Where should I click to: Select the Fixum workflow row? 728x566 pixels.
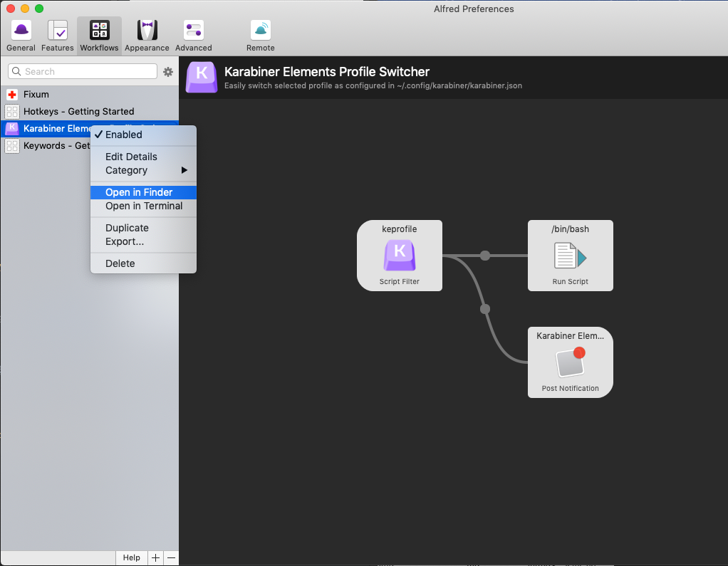click(x=90, y=95)
